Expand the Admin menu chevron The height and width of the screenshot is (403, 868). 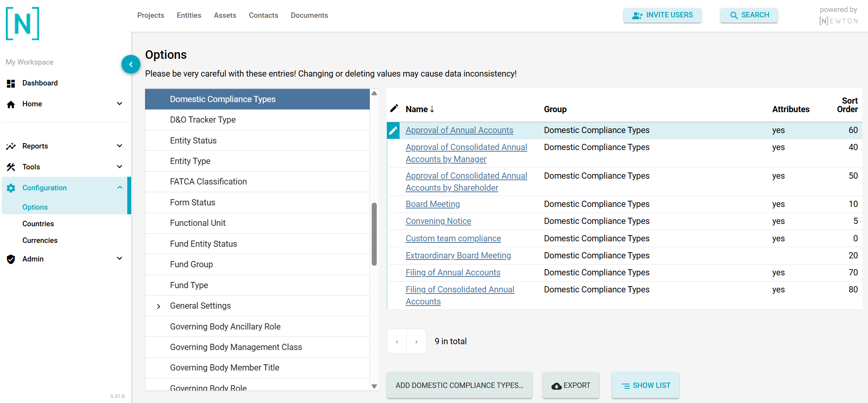[120, 258]
